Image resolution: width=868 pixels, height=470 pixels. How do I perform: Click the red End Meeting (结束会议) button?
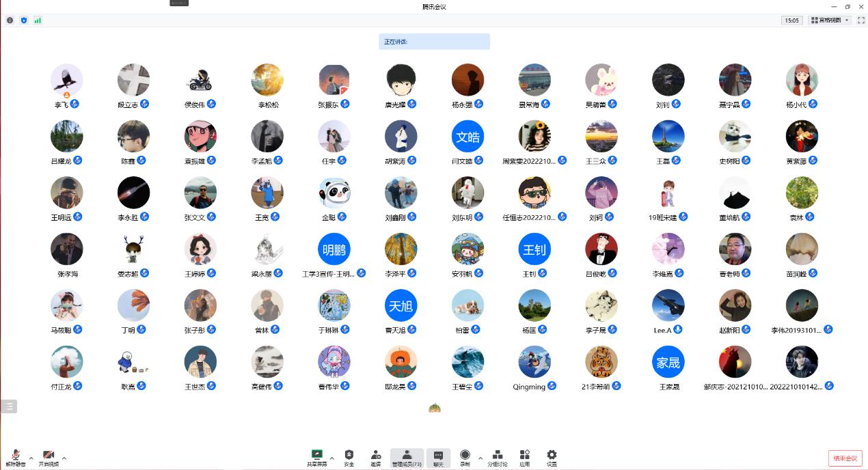845,458
